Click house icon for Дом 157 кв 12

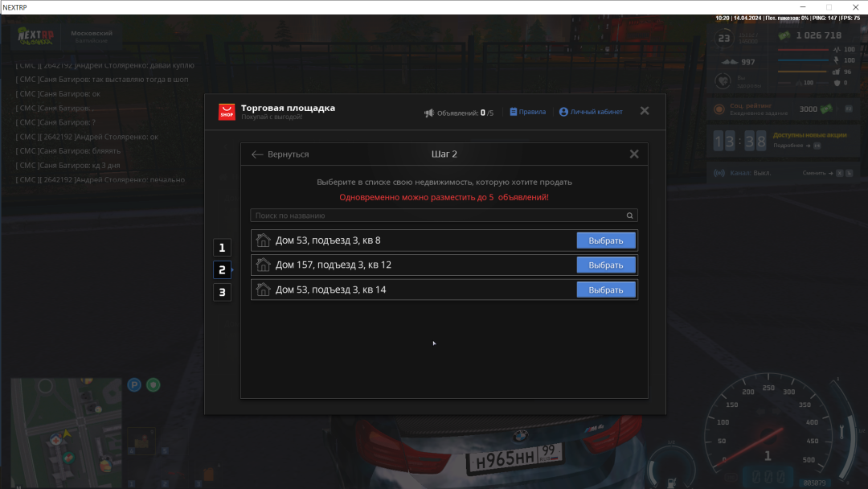tap(263, 265)
